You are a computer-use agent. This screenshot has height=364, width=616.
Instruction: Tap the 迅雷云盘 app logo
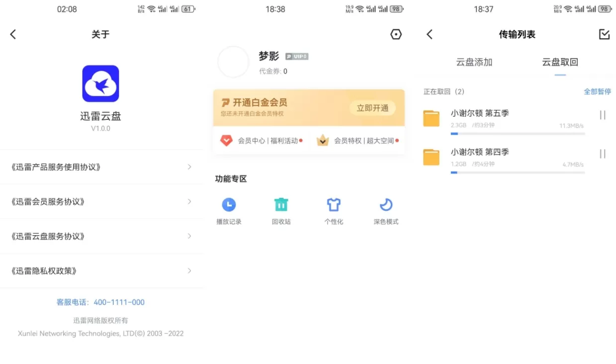point(100,84)
